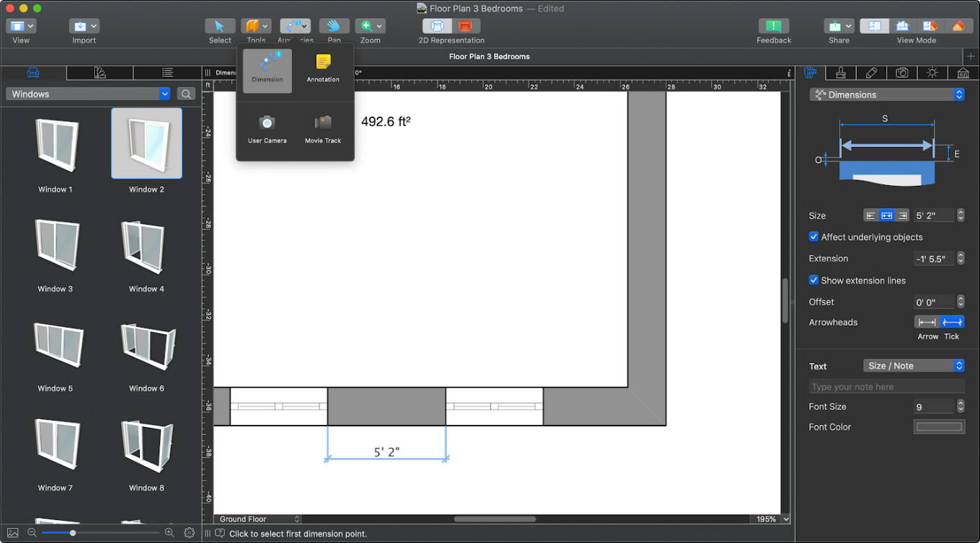Open the Dimension tool
This screenshot has width=980, height=543.
click(267, 69)
